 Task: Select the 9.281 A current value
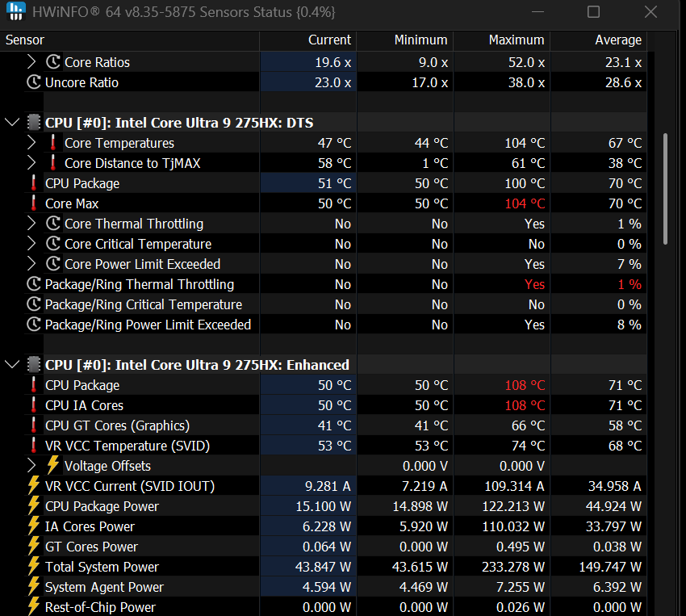328,486
